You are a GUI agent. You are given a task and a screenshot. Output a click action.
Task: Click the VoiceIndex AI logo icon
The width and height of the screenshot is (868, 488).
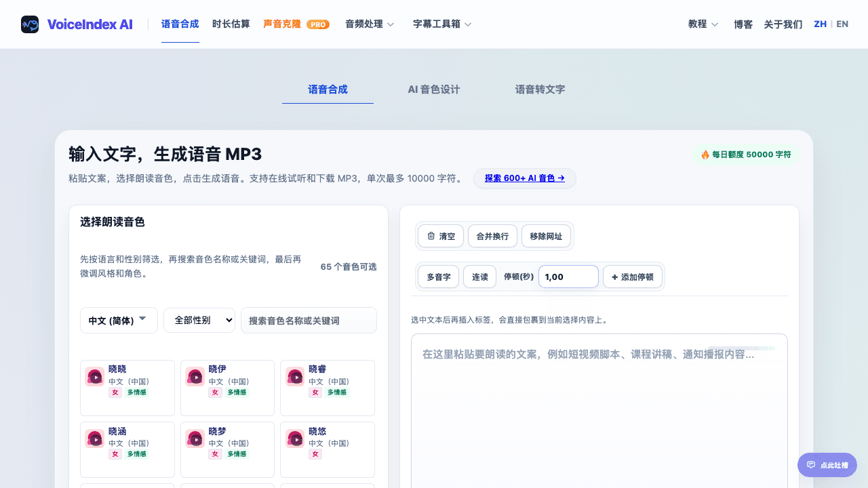click(30, 24)
